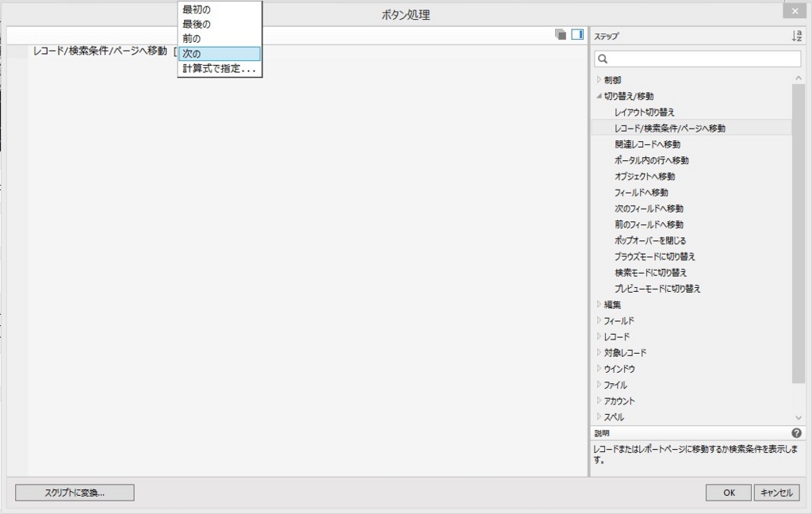Expand the 制御 category
812x514 pixels.
(x=599, y=80)
